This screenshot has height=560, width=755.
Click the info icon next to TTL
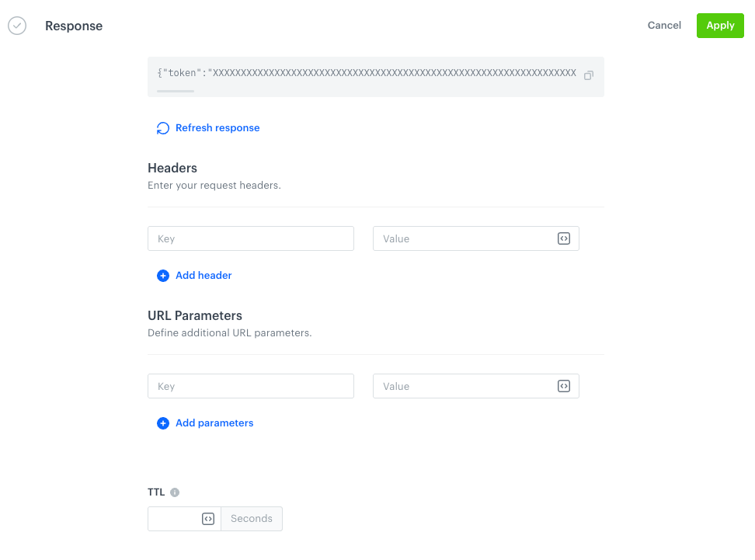click(175, 492)
